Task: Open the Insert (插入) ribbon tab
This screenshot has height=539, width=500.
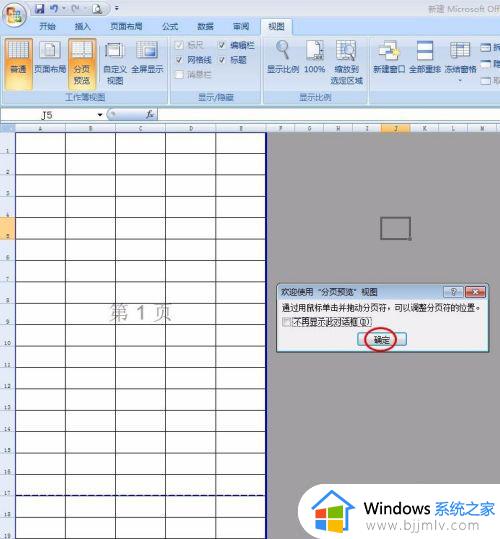Action: click(x=82, y=26)
